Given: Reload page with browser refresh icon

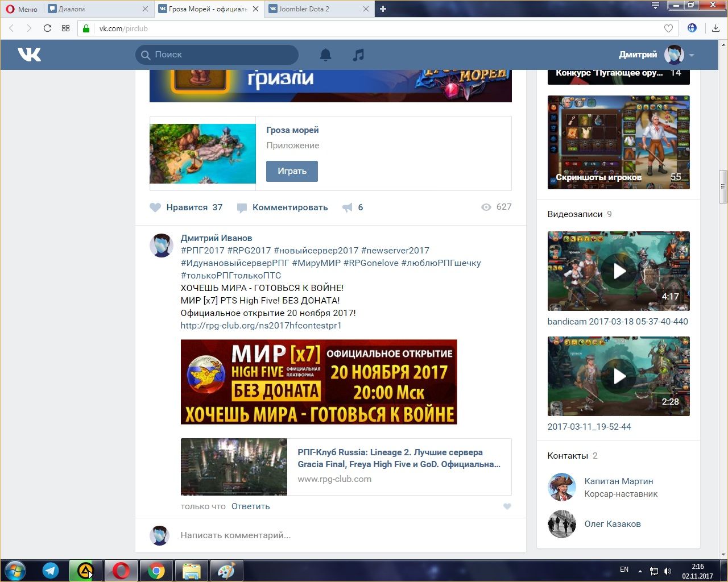Looking at the screenshot, I should point(47,28).
